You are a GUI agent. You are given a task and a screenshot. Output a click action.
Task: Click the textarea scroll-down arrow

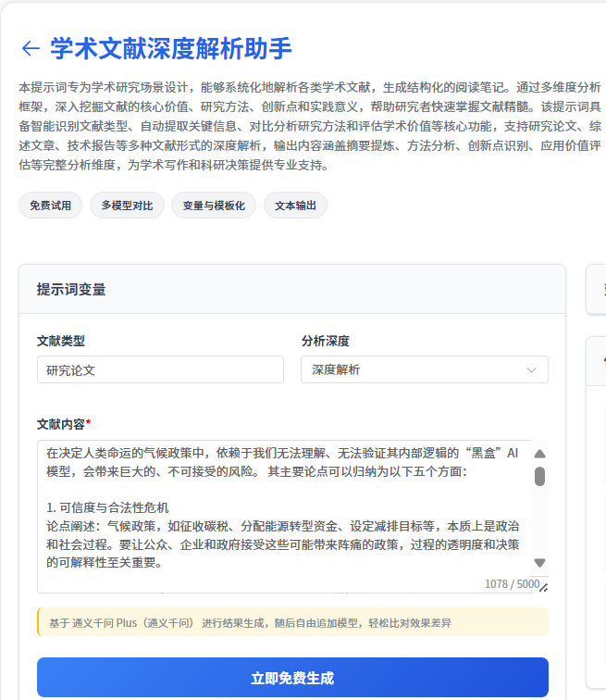coord(539,563)
